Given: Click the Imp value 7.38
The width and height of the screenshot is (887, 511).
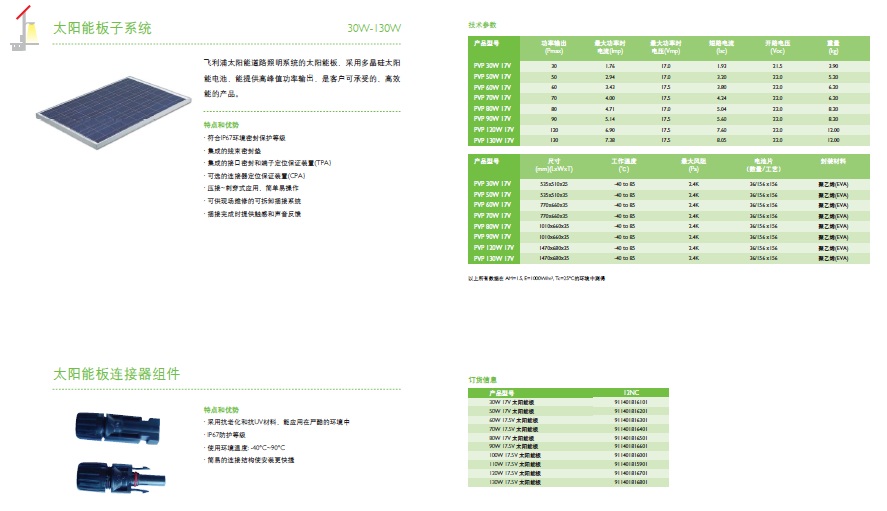Looking at the screenshot, I should 610,140.
